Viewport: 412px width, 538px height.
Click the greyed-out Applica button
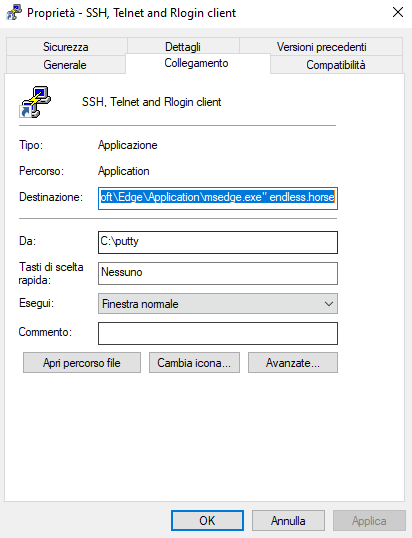tap(369, 520)
